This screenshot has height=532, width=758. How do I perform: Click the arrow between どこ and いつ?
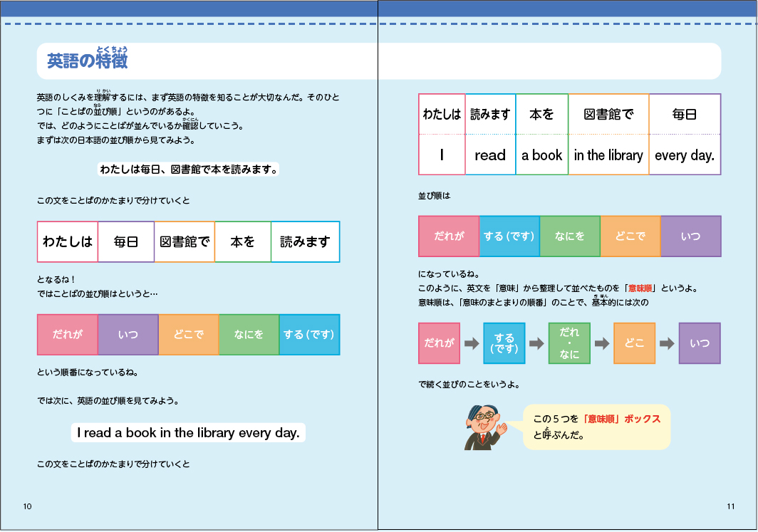667,343
